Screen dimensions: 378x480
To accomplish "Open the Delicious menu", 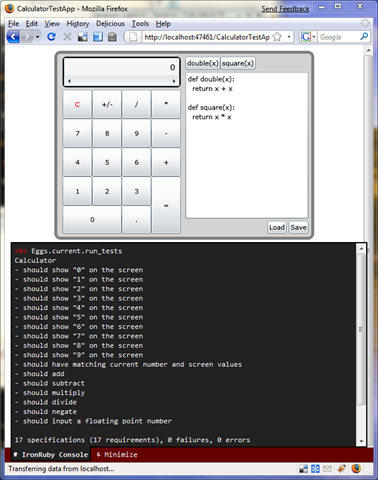I will (110, 24).
